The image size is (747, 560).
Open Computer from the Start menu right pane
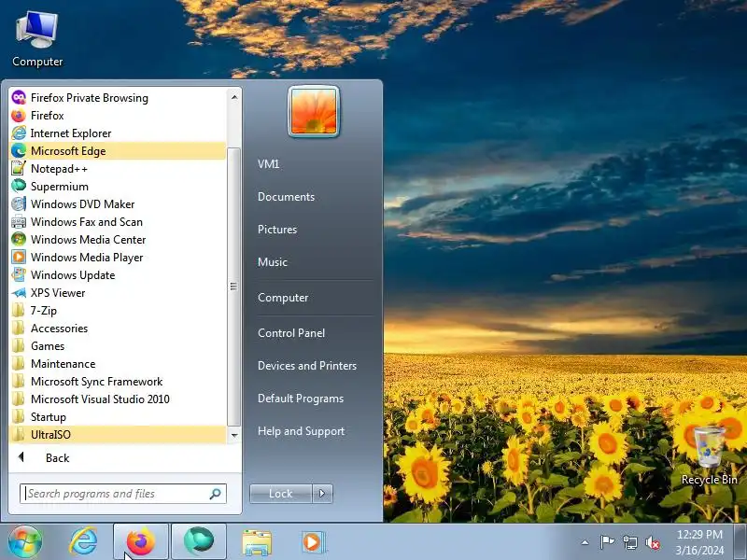pyautogui.click(x=283, y=298)
